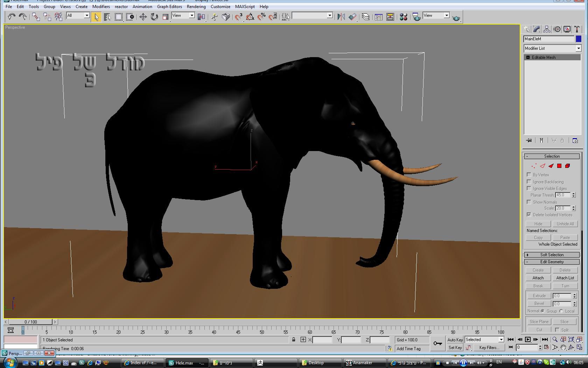This screenshot has width=588, height=368.
Task: Enable the By Vertex checkbox
Action: [529, 175]
